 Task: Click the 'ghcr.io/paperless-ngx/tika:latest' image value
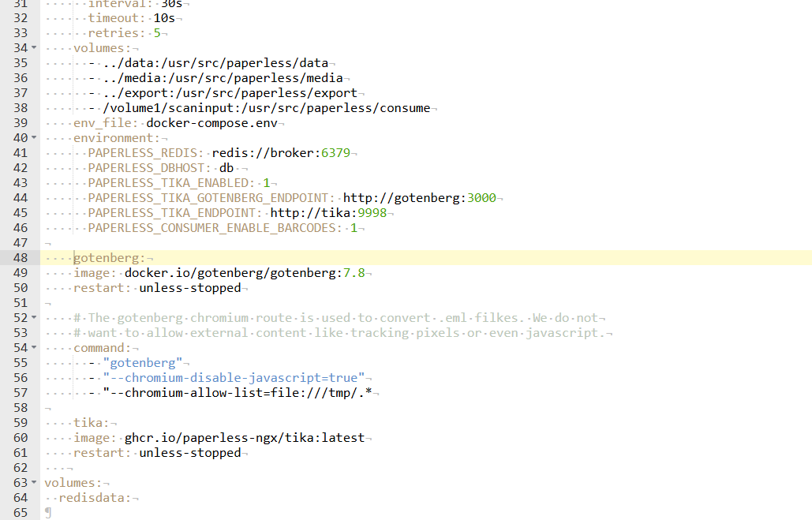tap(245, 438)
